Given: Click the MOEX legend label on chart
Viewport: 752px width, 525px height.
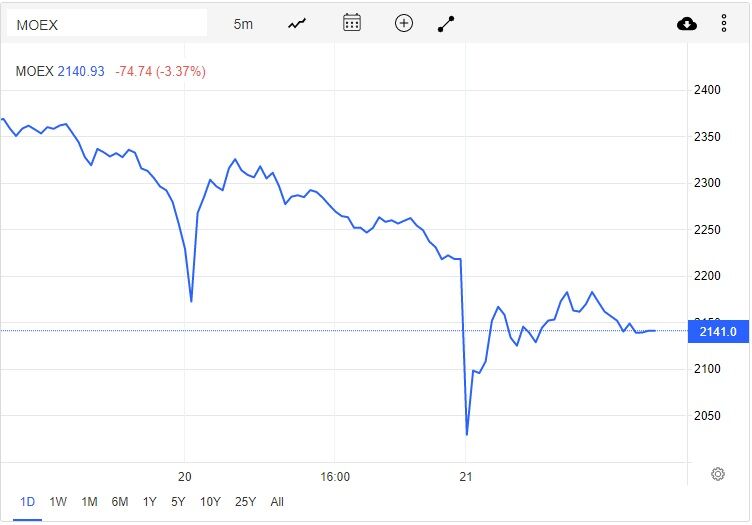Looking at the screenshot, I should pos(35,71).
